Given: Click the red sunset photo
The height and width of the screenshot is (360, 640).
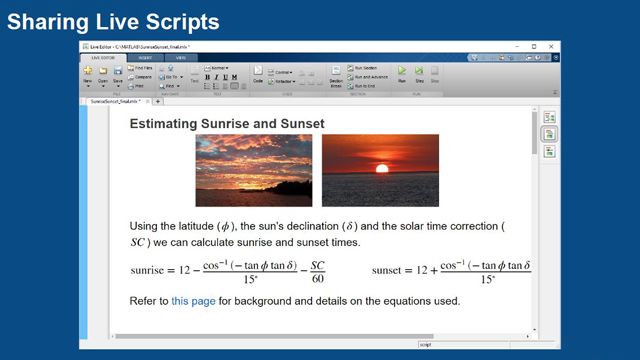Looking at the screenshot, I should (x=380, y=171).
